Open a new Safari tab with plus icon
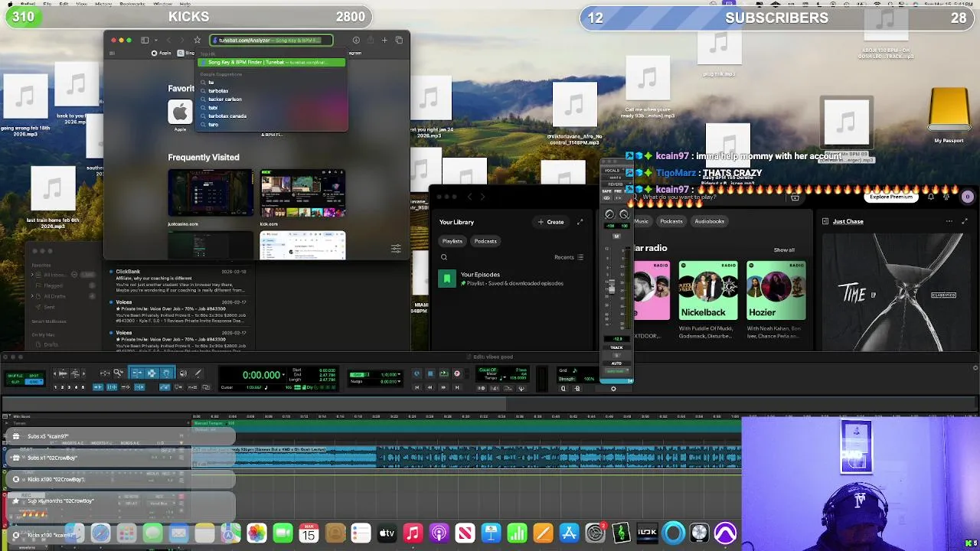This screenshot has width=980, height=551. pos(384,40)
